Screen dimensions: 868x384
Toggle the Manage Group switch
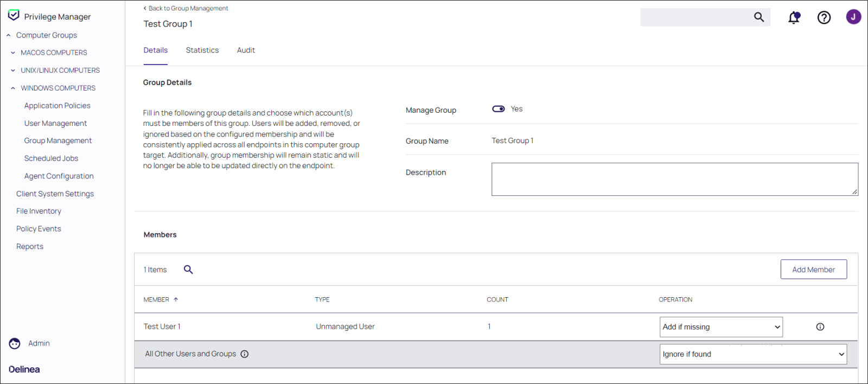pos(498,109)
